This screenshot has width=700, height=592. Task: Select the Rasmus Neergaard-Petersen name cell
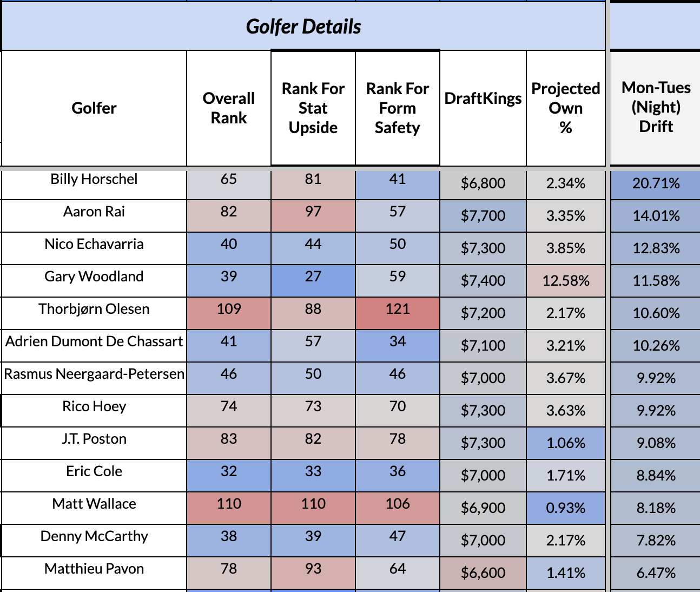94,374
